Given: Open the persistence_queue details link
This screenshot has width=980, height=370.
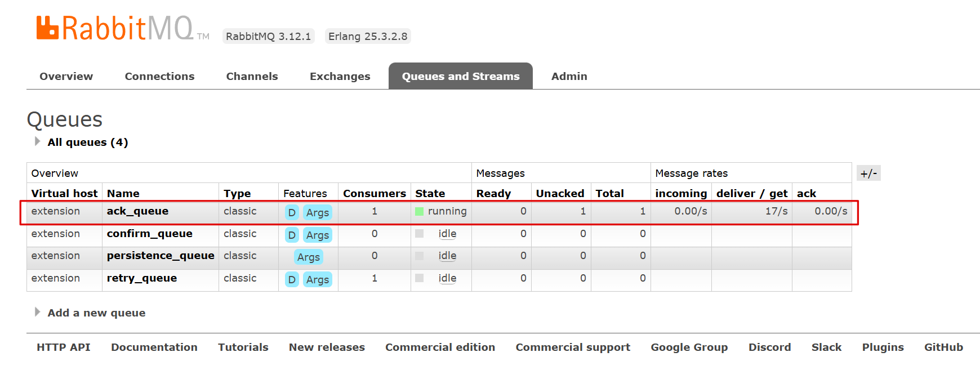Looking at the screenshot, I should coord(161,255).
